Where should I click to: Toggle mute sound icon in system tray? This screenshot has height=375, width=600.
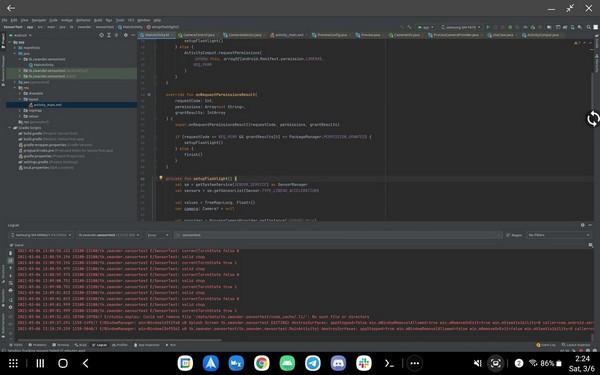477,363
